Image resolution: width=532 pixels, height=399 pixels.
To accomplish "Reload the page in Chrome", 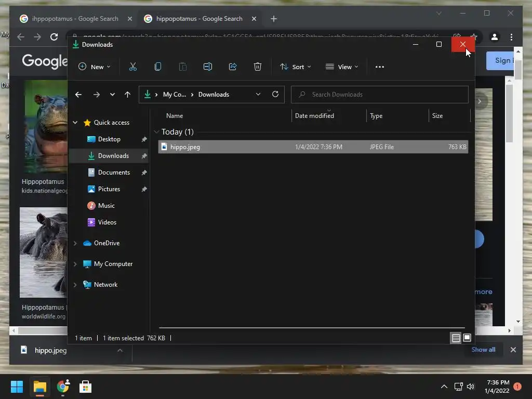I will click(x=54, y=37).
